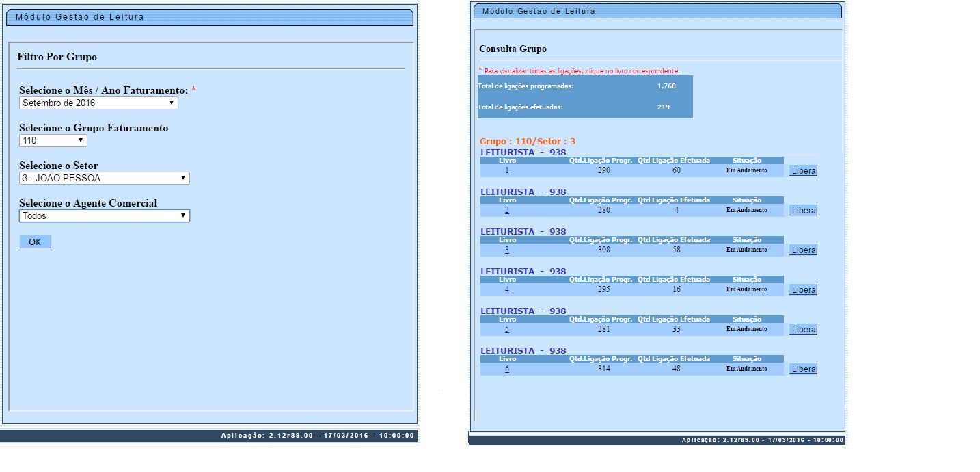Click Libera button for Livro 3

click(x=803, y=250)
